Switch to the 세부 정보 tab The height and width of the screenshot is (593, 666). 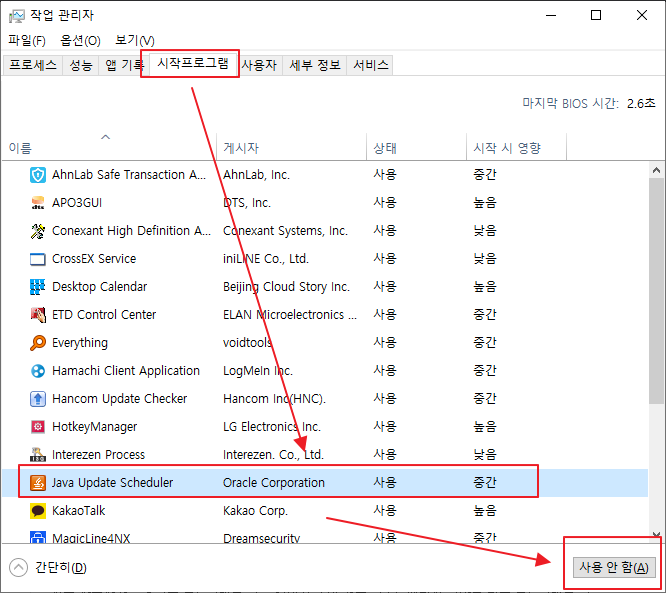[x=315, y=65]
